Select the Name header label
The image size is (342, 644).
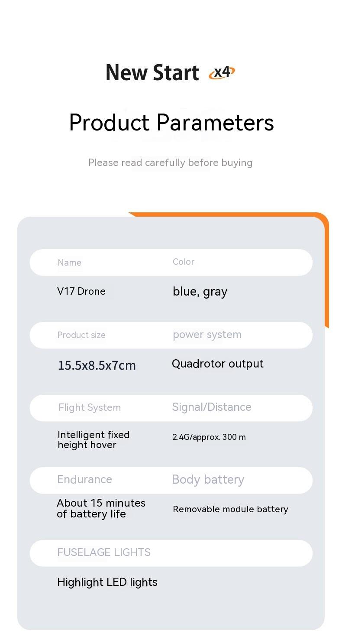click(69, 263)
